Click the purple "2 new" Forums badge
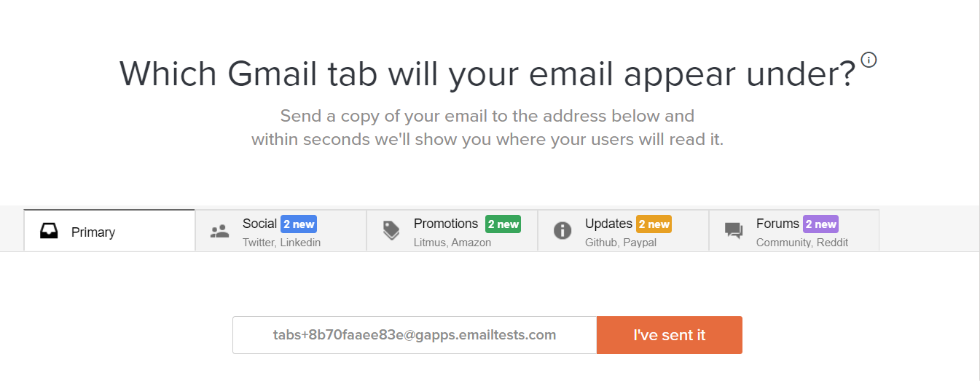 (820, 224)
